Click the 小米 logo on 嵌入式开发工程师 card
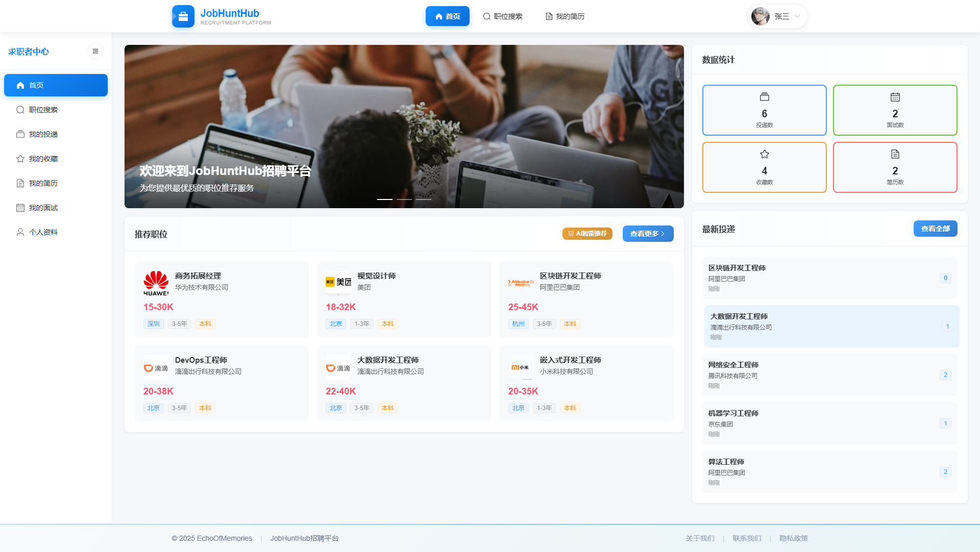 point(521,367)
